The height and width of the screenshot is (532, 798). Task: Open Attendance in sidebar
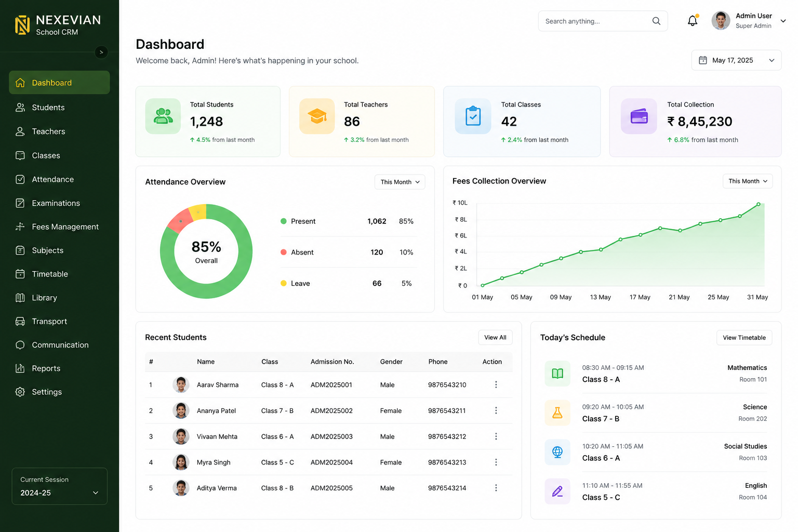click(59, 179)
